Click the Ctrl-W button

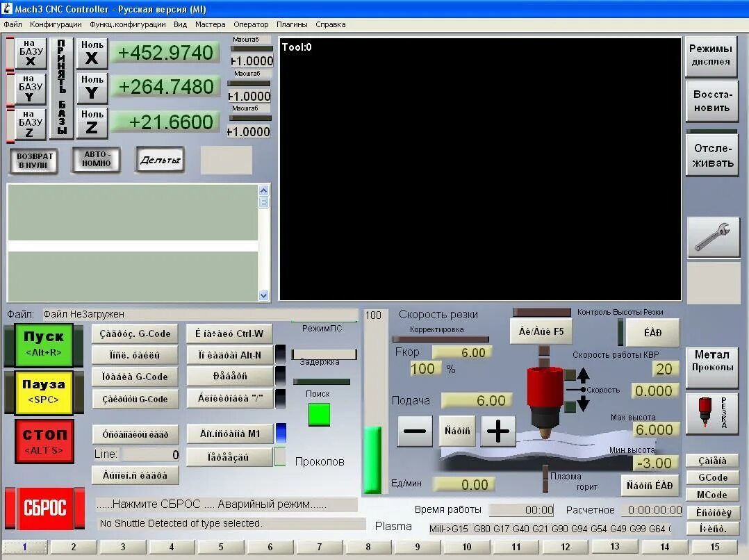(230, 333)
